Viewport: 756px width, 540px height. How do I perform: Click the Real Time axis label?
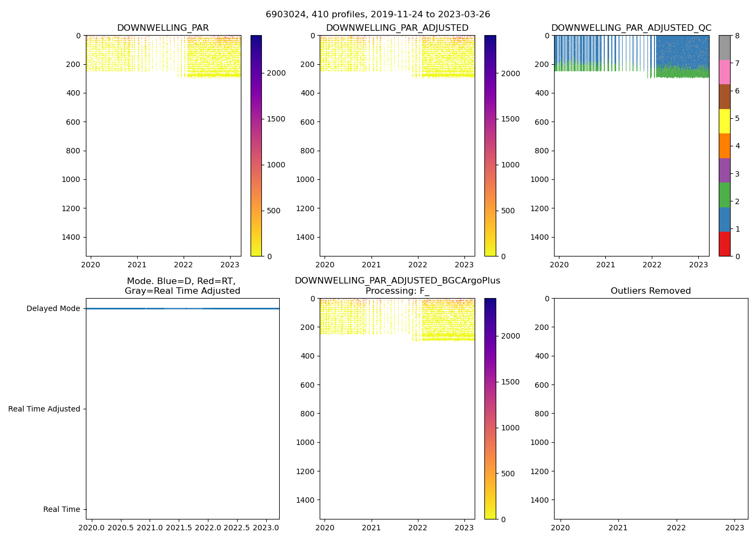(x=61, y=510)
